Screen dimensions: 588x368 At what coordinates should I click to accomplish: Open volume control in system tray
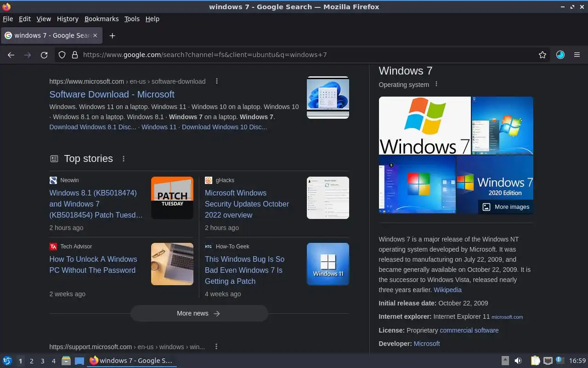[x=518, y=361]
